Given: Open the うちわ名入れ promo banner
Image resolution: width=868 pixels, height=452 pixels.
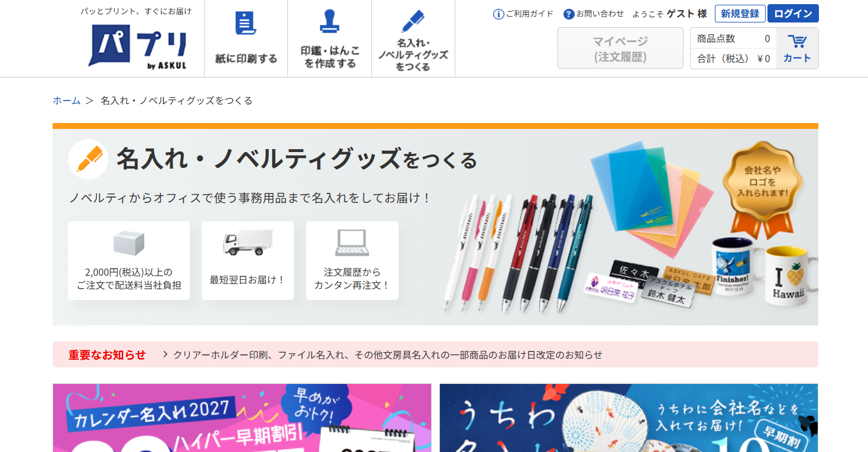Looking at the screenshot, I should click(629, 418).
